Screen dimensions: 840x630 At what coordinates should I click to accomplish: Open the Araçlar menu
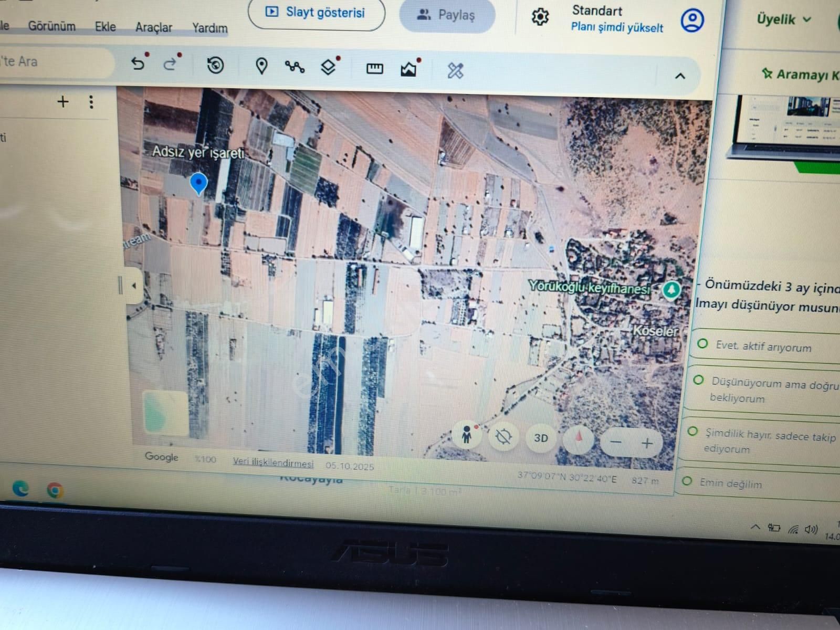point(153,27)
